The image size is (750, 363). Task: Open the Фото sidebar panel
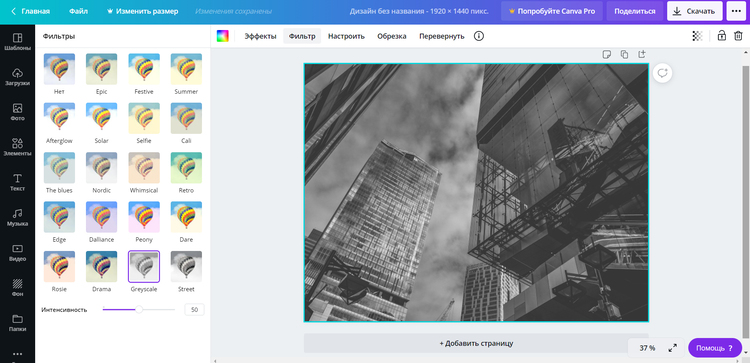(17, 112)
